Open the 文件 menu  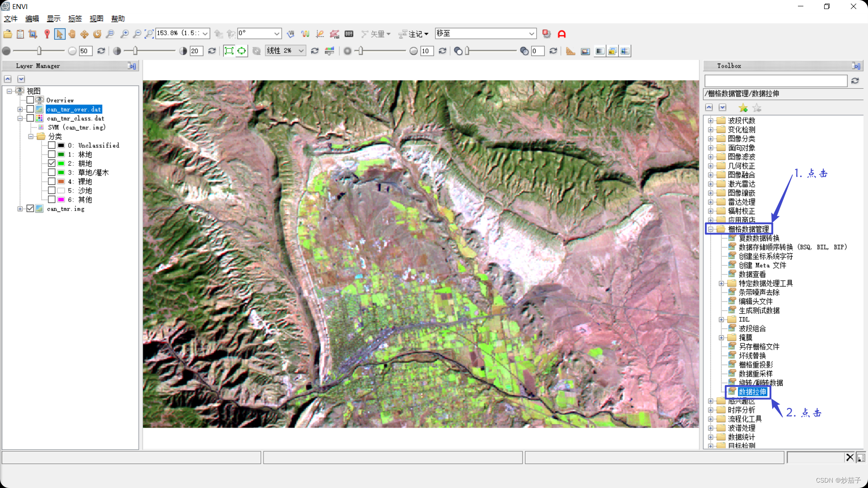pos(11,19)
